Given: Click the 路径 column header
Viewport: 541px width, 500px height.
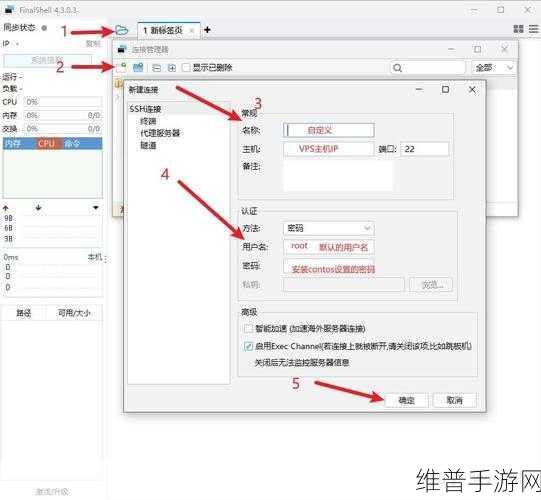Looking at the screenshot, I should (x=23, y=313).
